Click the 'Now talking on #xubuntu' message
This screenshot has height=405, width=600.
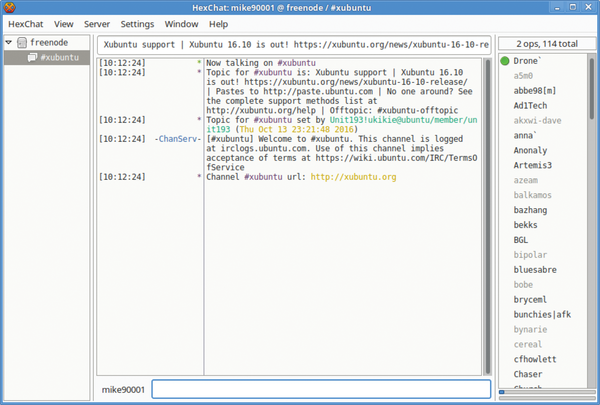click(261, 63)
